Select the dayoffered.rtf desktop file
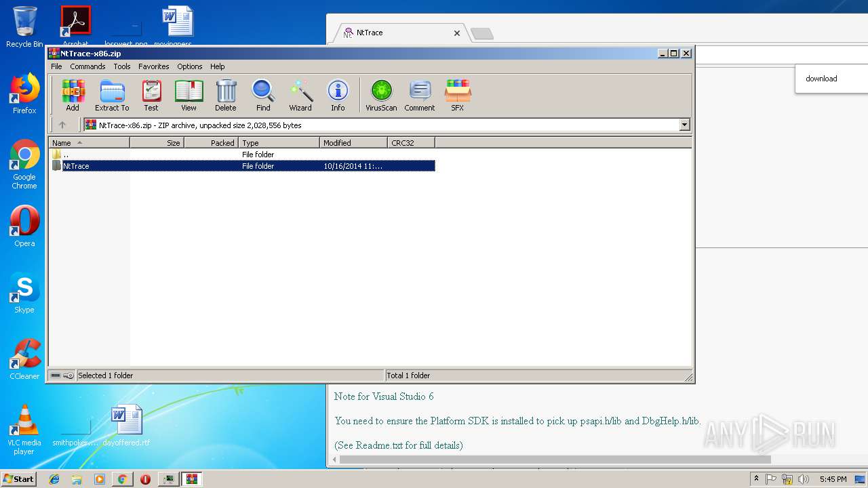The image size is (868, 488). click(x=126, y=426)
